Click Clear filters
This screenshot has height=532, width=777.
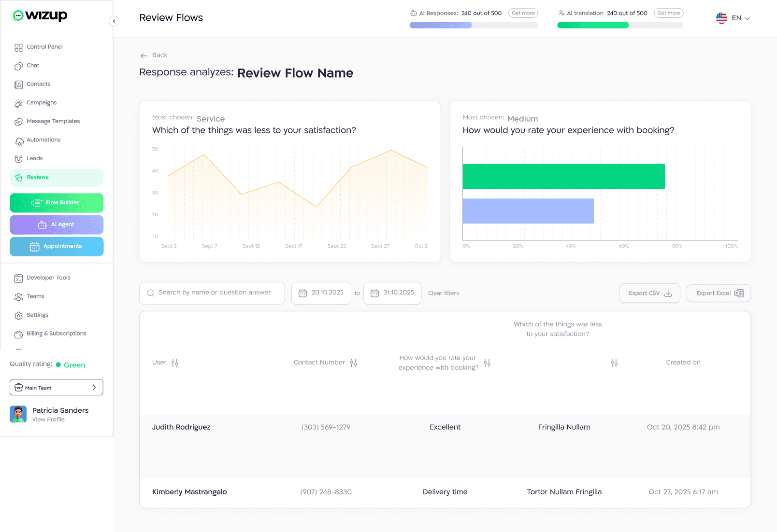coord(444,293)
